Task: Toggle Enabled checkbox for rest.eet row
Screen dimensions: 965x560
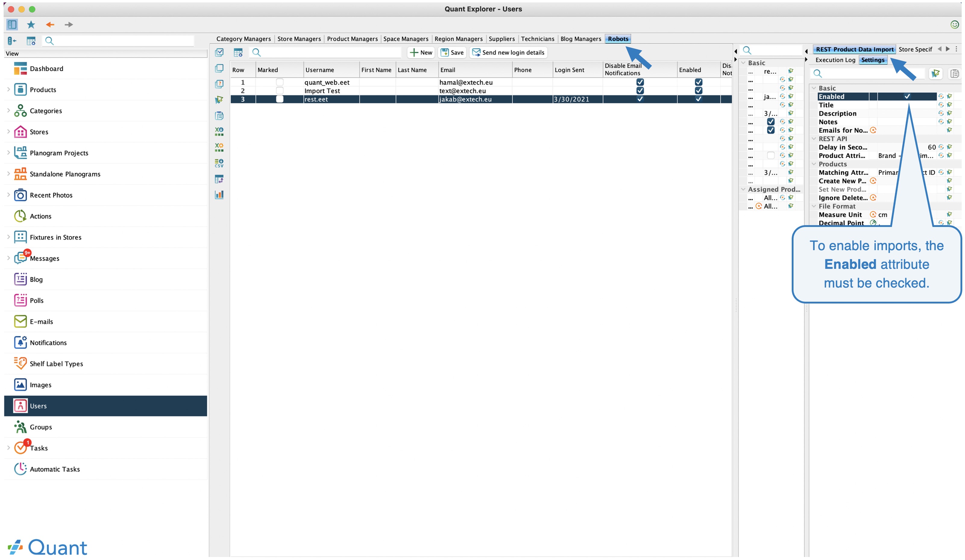Action: pos(699,99)
